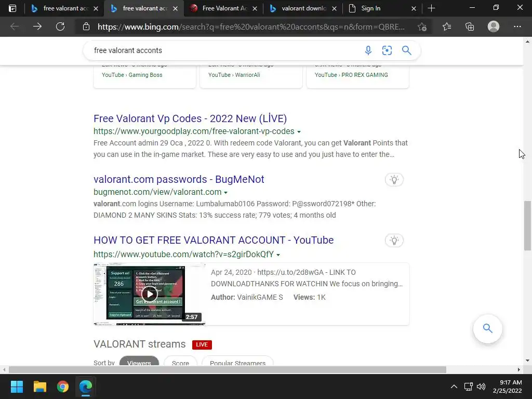Click right arrow on horizontal scrollbar
Screen dimensions: 532x399
(x=519, y=369)
